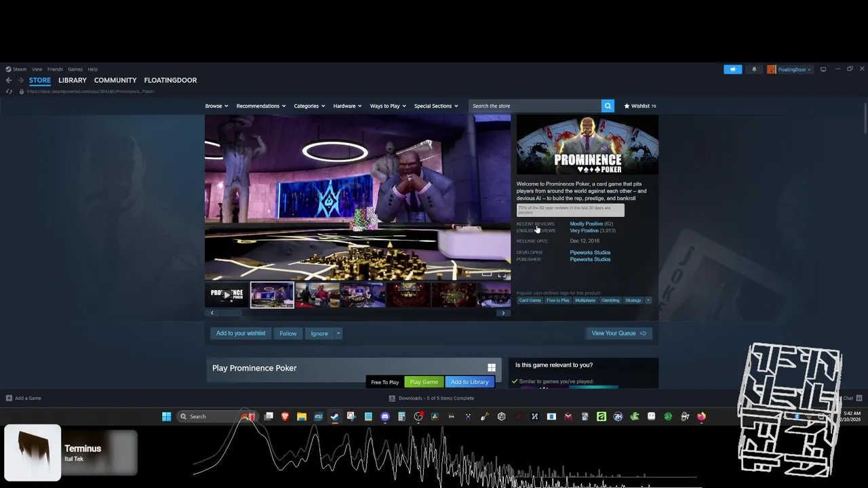Select the Strategy tag

(633, 300)
